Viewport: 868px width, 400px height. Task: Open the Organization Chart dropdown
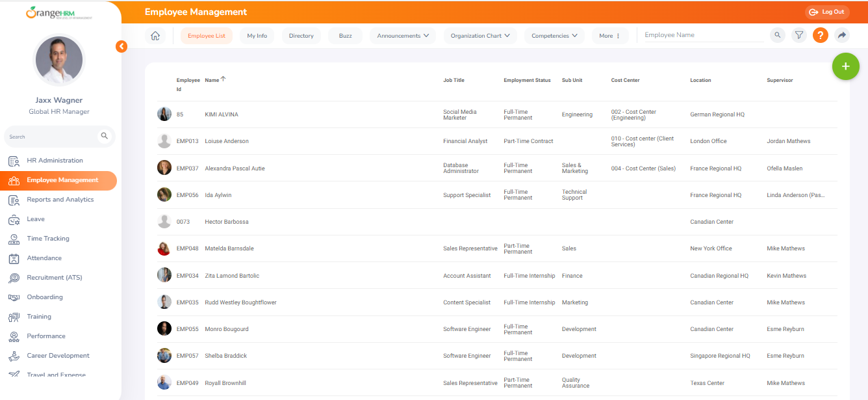479,36
